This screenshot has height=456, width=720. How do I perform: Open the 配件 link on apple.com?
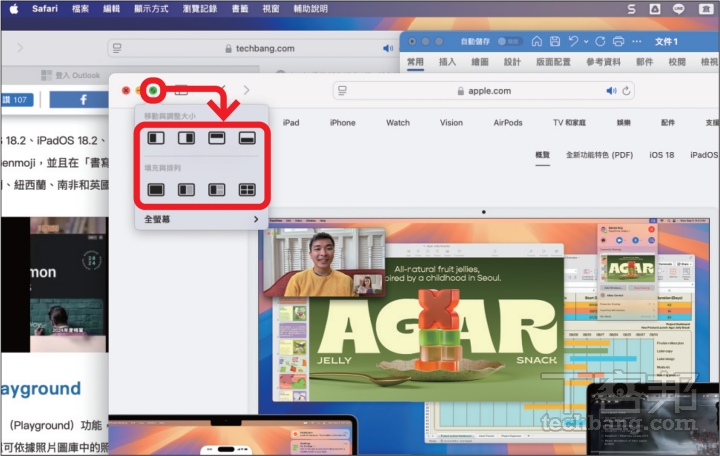[x=668, y=123]
